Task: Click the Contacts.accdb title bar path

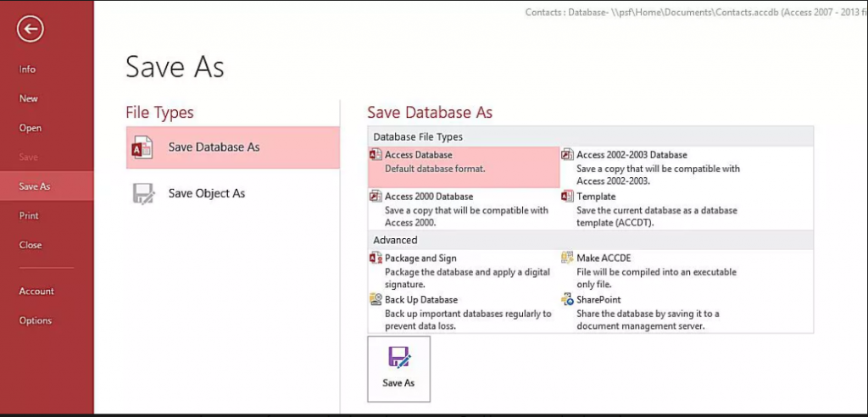Action: [x=697, y=11]
